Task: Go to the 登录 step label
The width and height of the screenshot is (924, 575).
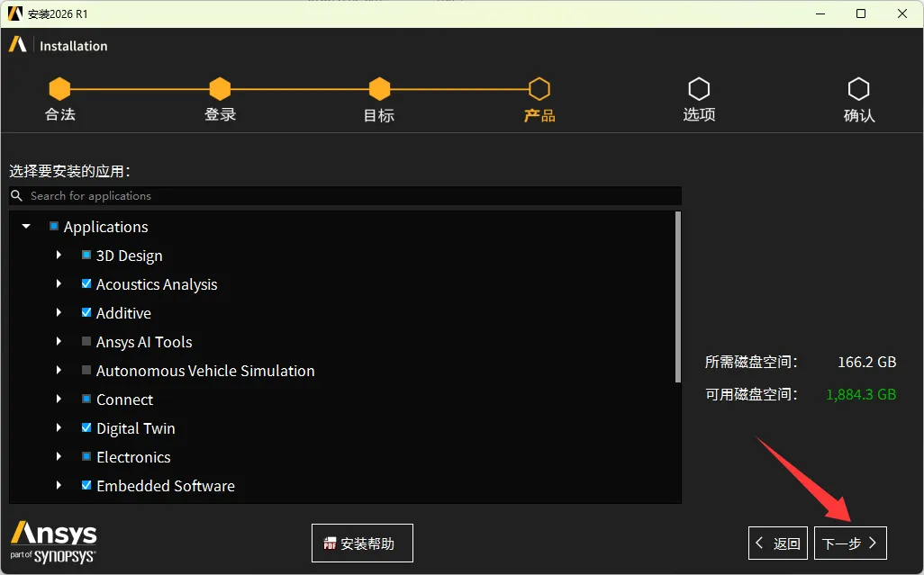Action: [220, 114]
